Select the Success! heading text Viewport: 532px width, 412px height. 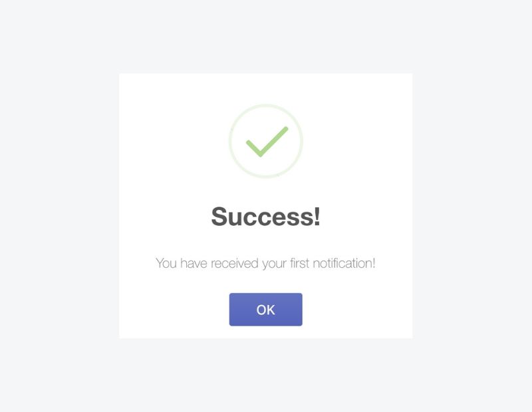click(x=265, y=217)
